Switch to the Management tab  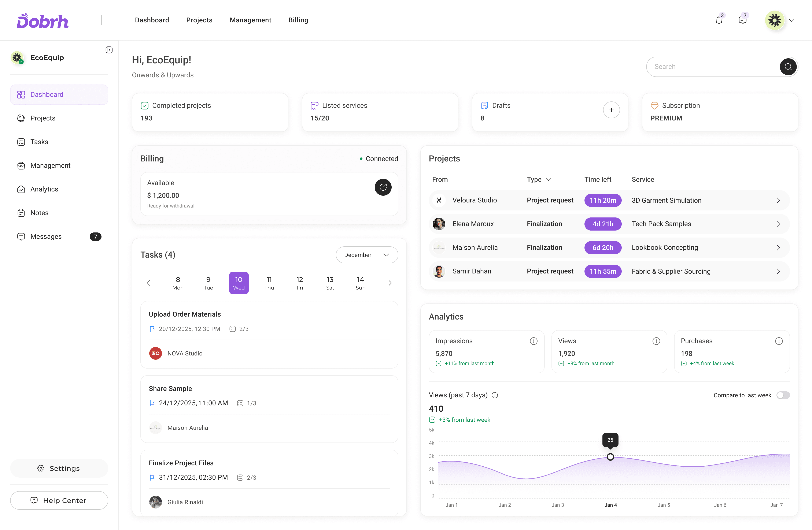tap(250, 20)
